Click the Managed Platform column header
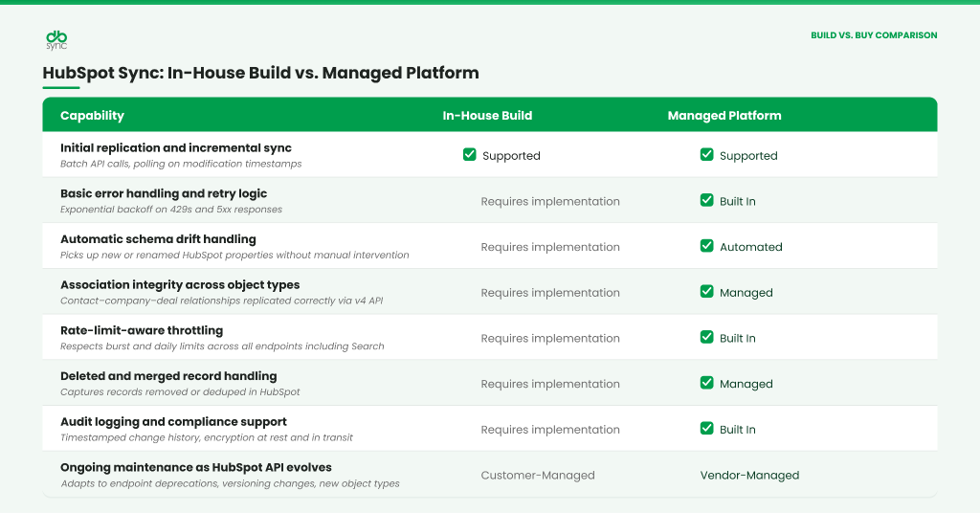 click(724, 116)
